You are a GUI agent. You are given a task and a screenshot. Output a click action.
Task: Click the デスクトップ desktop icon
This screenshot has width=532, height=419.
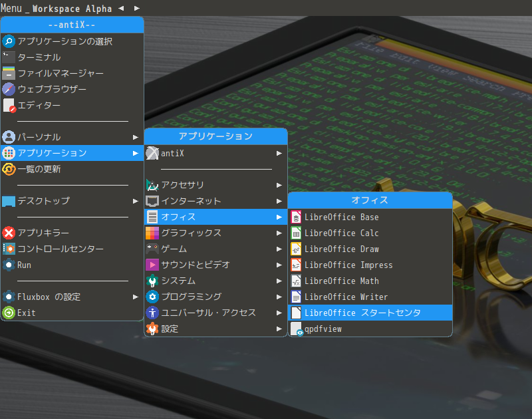[x=9, y=201]
